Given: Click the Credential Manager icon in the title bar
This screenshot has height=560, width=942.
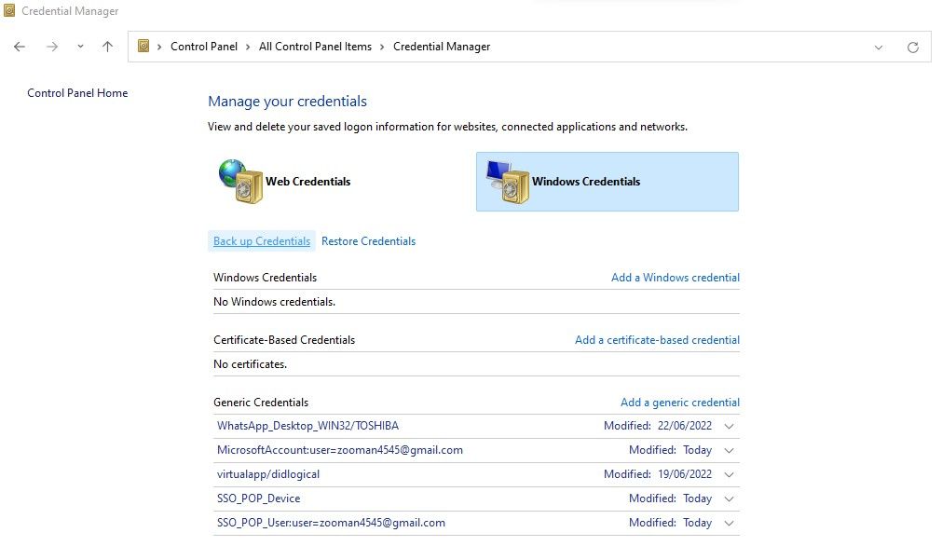Looking at the screenshot, I should [9, 10].
